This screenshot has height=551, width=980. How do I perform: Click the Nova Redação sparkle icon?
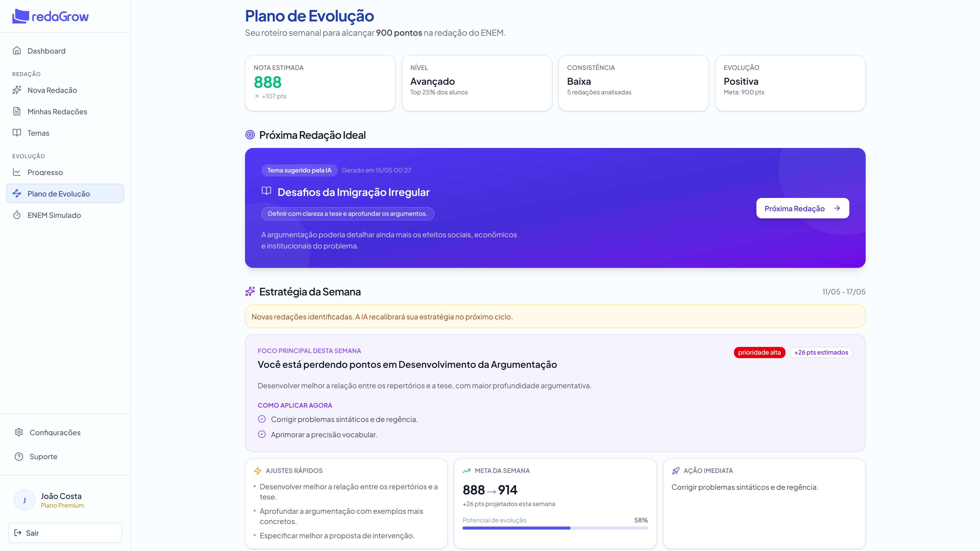(17, 90)
